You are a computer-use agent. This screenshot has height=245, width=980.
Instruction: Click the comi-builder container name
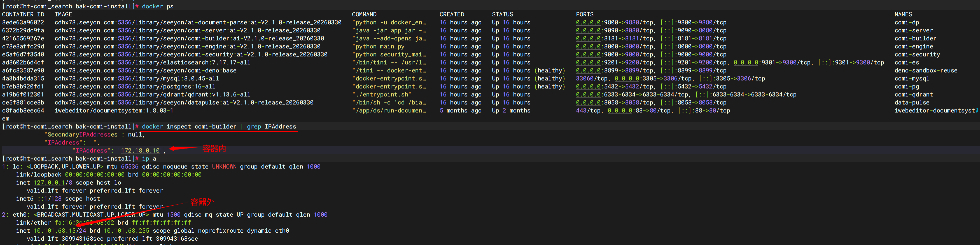[x=915, y=38]
